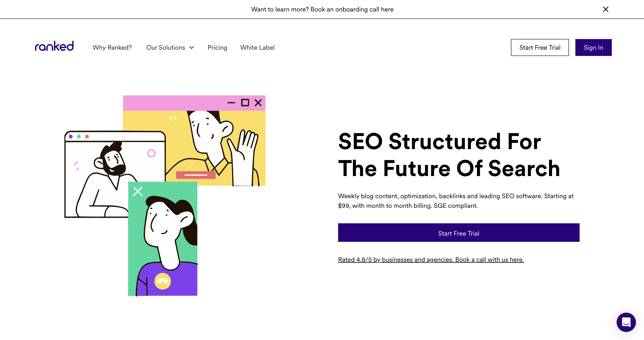
Task: Navigate to White Label
Action: (x=257, y=47)
